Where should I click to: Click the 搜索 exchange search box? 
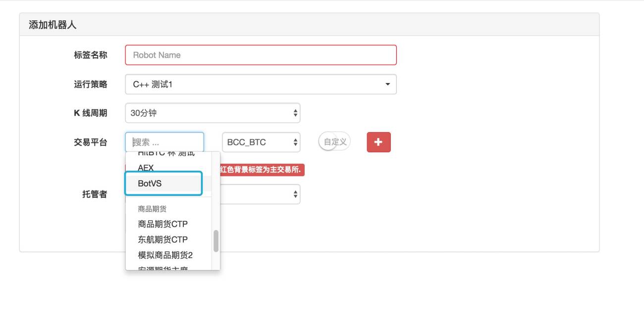point(164,142)
